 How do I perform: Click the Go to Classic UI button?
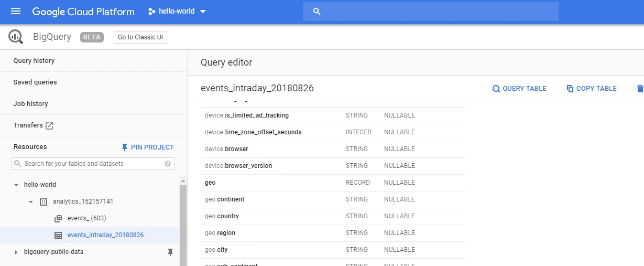(140, 37)
